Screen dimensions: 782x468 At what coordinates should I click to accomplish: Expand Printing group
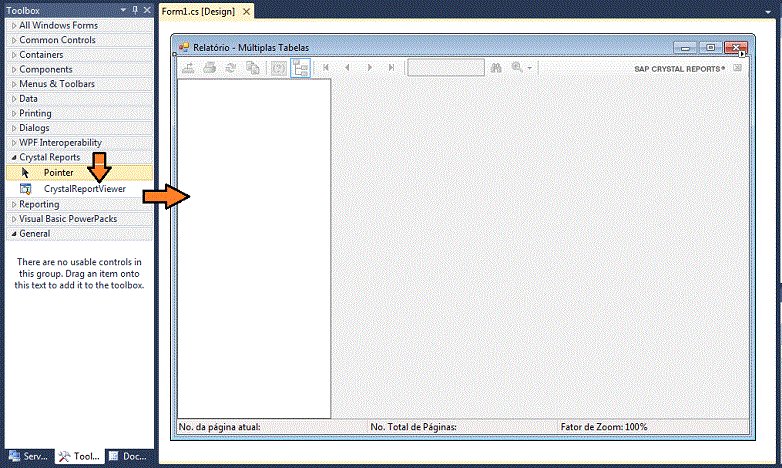[x=14, y=113]
